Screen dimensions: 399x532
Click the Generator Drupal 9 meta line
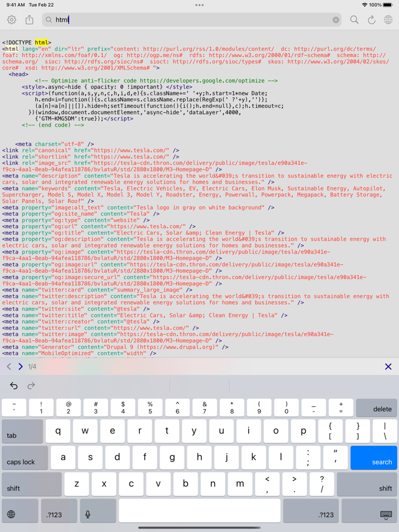click(x=115, y=347)
